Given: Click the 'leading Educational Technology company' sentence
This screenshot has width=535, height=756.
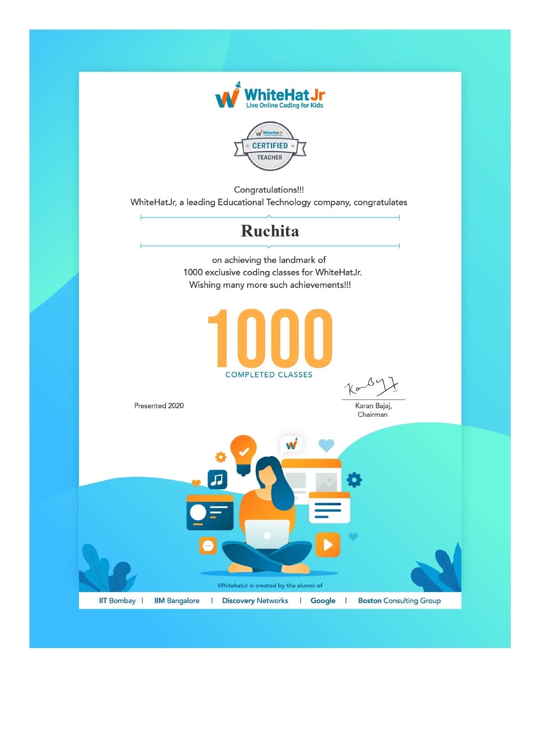Looking at the screenshot, I should pyautogui.click(x=269, y=202).
